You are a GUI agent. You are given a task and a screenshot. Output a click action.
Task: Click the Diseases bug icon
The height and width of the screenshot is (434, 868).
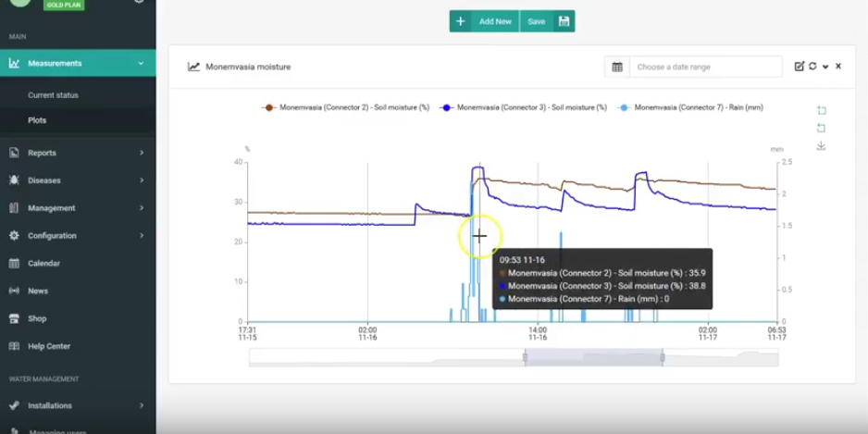pos(14,180)
